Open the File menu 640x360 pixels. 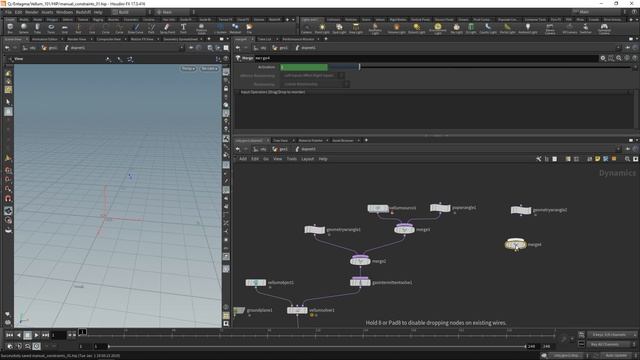(8, 12)
